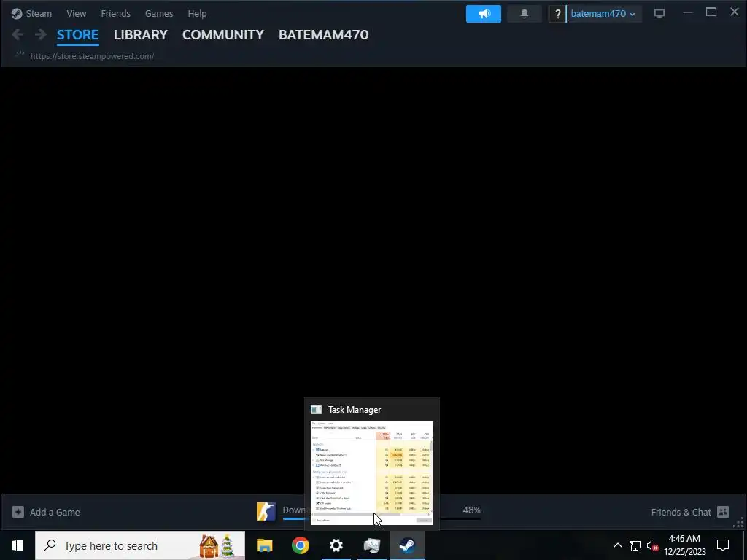Expand the batemam470 account dropdown
Image resolution: width=747 pixels, height=560 pixels.
603,14
